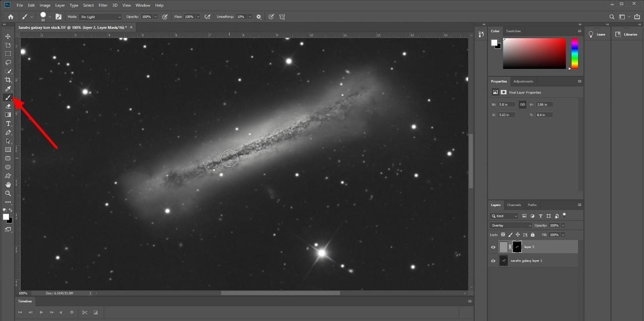This screenshot has width=644, height=321.
Task: Click the search icon at top right
Action: pos(612,17)
